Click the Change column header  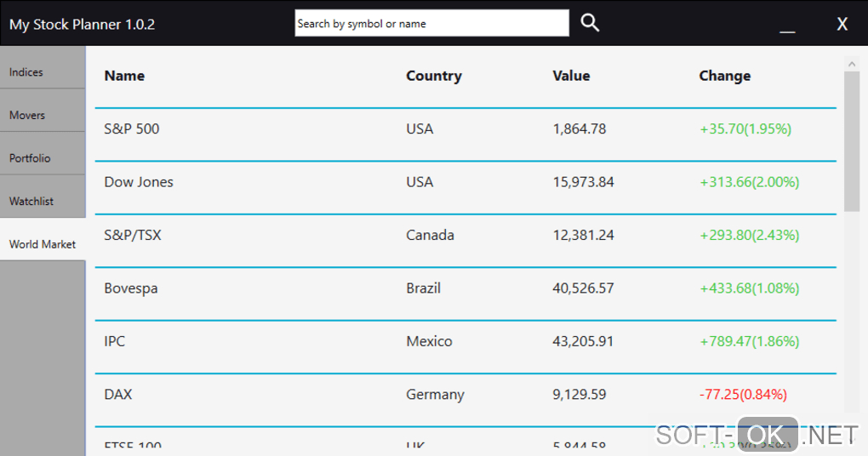pos(724,76)
